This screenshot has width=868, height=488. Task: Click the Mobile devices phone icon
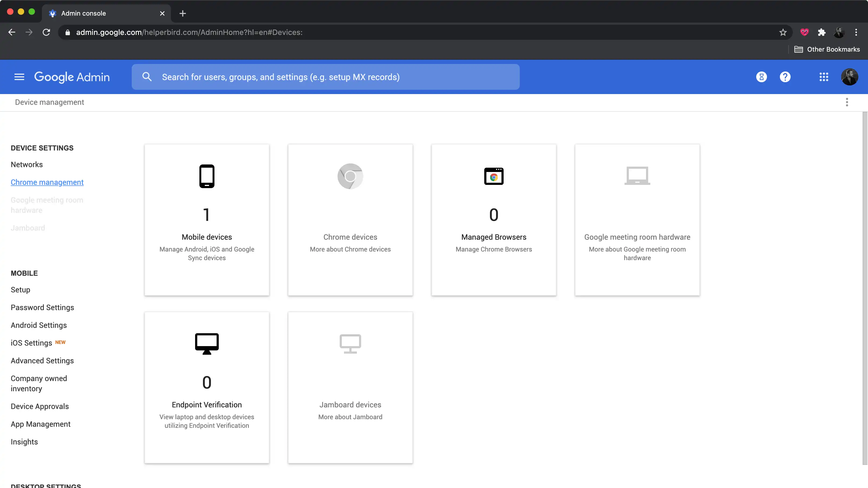pos(207,176)
